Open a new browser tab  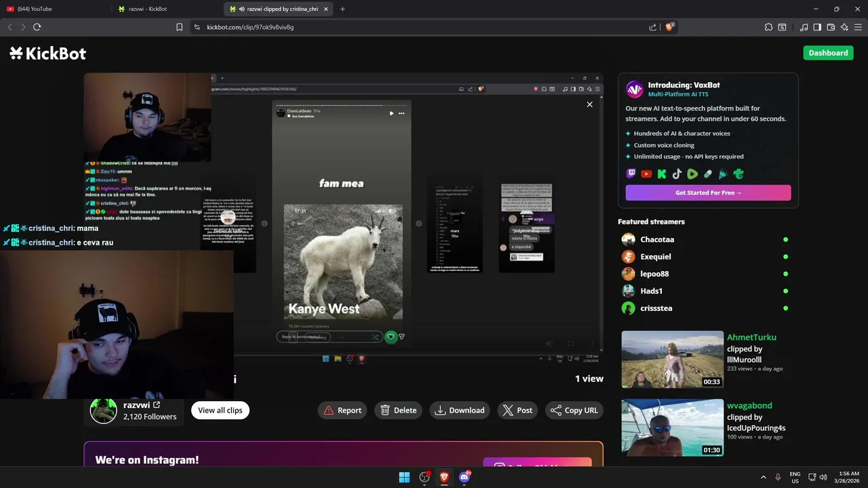point(342,9)
